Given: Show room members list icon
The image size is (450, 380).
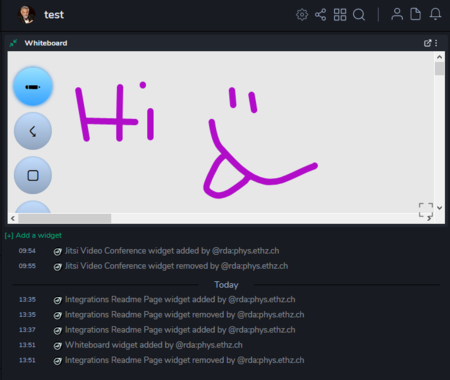Looking at the screenshot, I should click(397, 14).
